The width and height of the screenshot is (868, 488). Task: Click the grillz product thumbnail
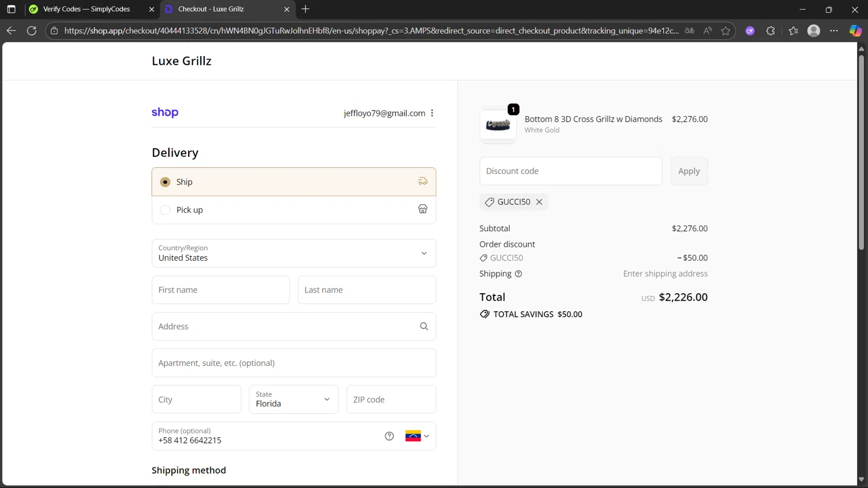pyautogui.click(x=498, y=124)
